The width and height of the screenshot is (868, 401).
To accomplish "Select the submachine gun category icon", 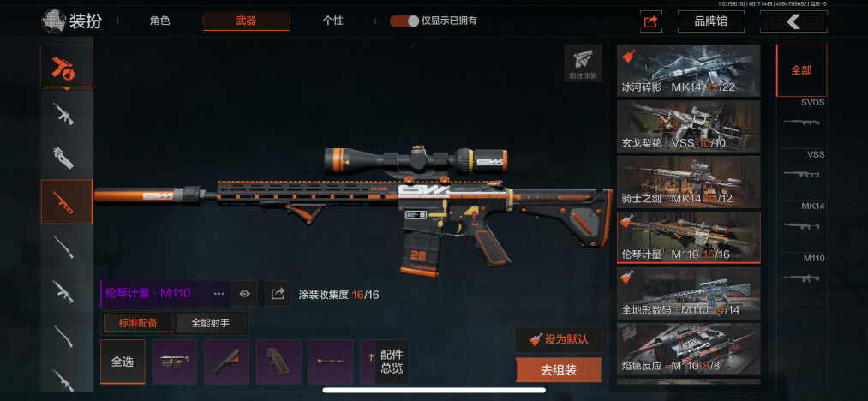I will click(x=67, y=158).
